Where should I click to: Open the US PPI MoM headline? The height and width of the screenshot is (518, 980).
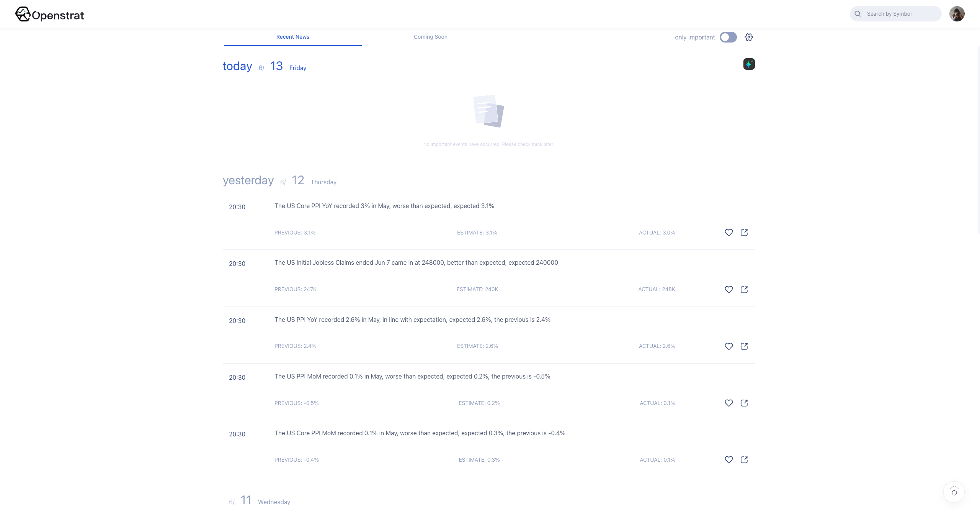pyautogui.click(x=412, y=377)
